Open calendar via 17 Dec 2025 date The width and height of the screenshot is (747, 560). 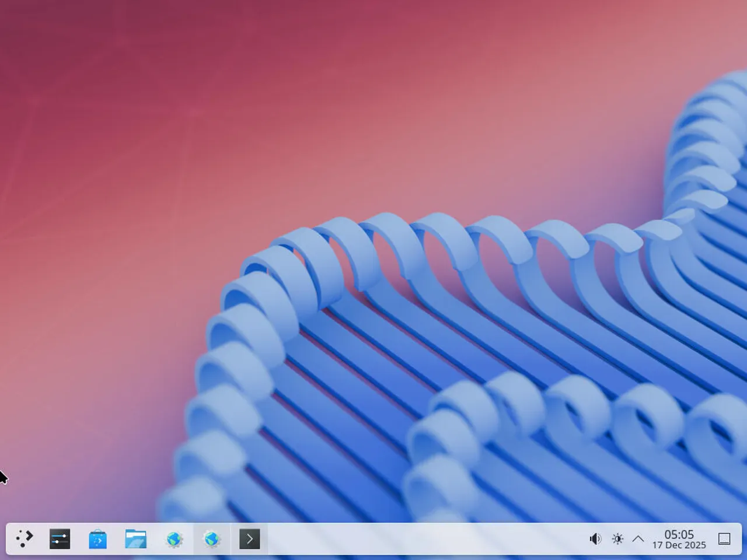click(x=679, y=545)
